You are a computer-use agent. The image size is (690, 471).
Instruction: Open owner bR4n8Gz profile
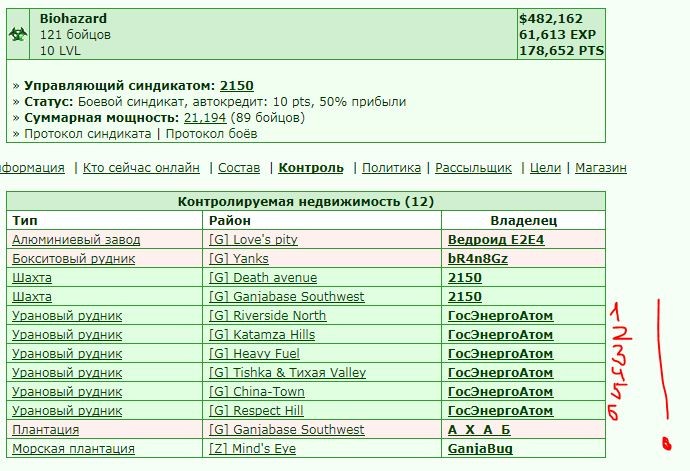tap(477, 259)
